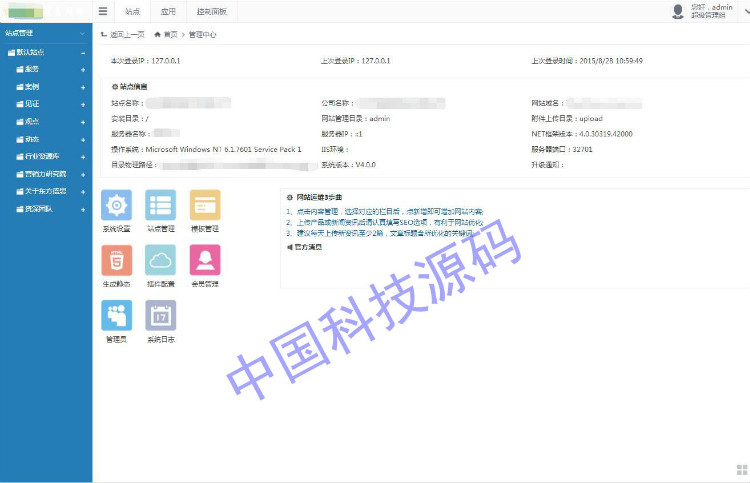Screen dimensions: 750x483
Task: Expand the 观点 folder plus sign
Action: pos(83,122)
